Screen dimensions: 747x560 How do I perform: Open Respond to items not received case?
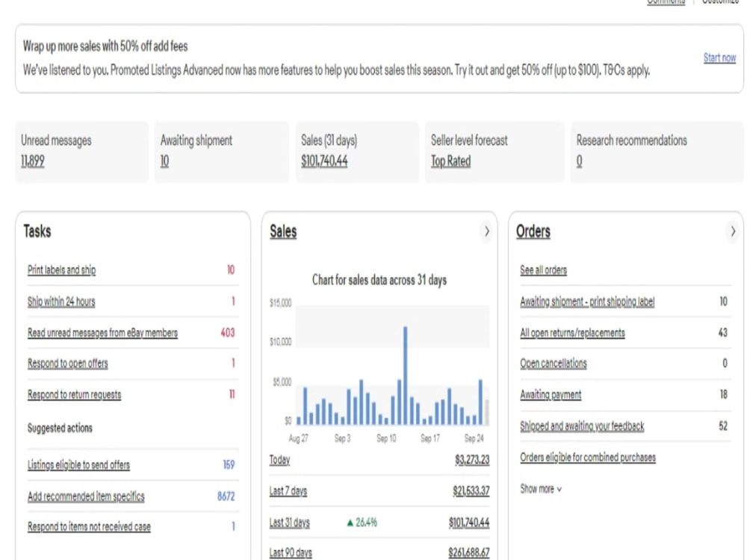[89, 526]
